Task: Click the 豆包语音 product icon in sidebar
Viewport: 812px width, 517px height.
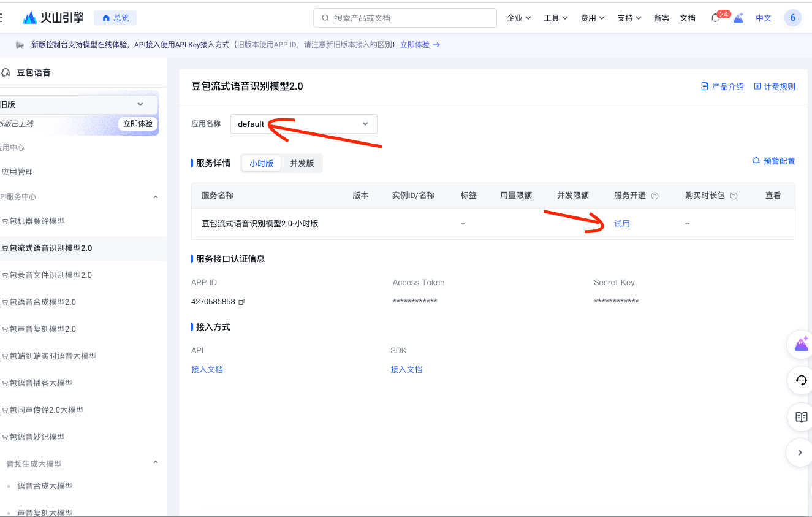Action: pos(6,72)
